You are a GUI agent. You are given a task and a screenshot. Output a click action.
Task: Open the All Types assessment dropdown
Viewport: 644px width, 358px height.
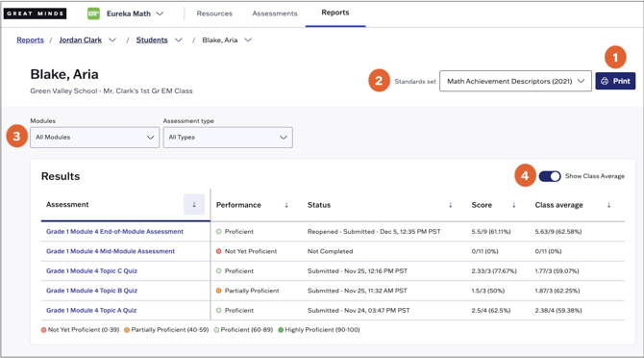[x=228, y=138]
